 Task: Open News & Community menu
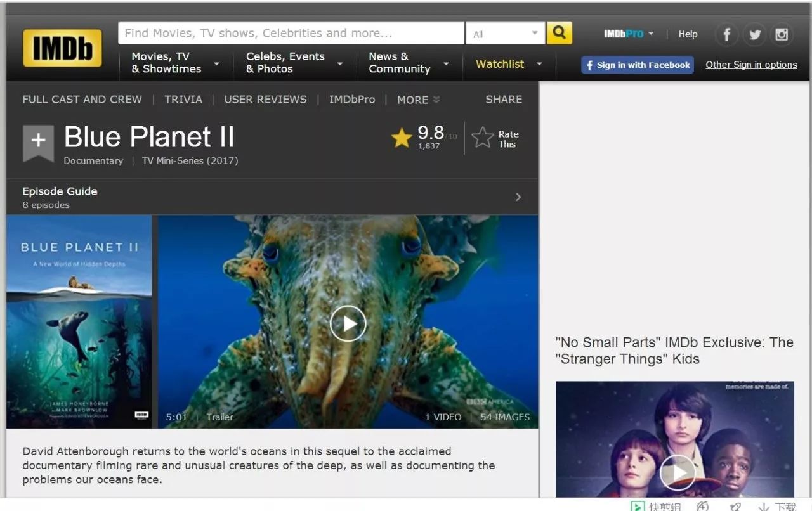click(408, 63)
